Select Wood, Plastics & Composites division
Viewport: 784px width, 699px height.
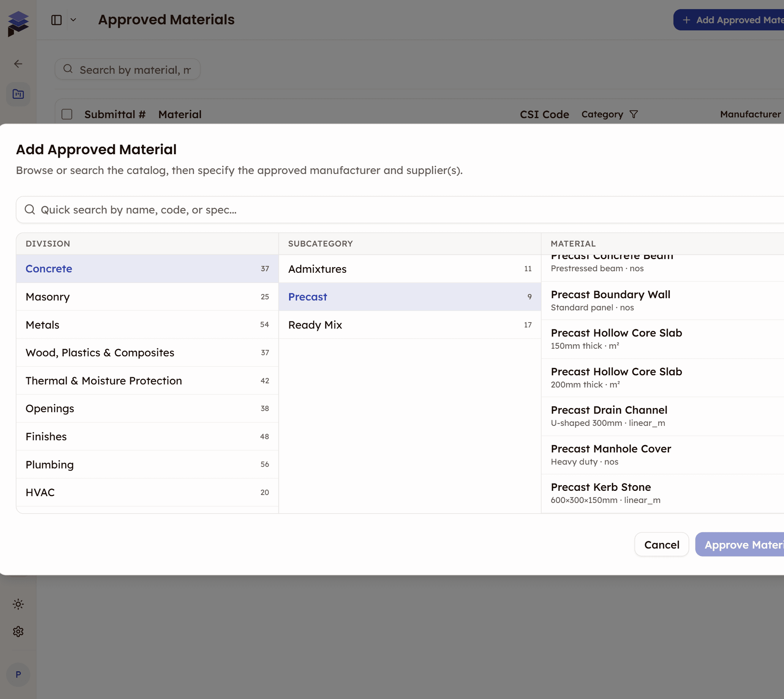pyautogui.click(x=147, y=353)
